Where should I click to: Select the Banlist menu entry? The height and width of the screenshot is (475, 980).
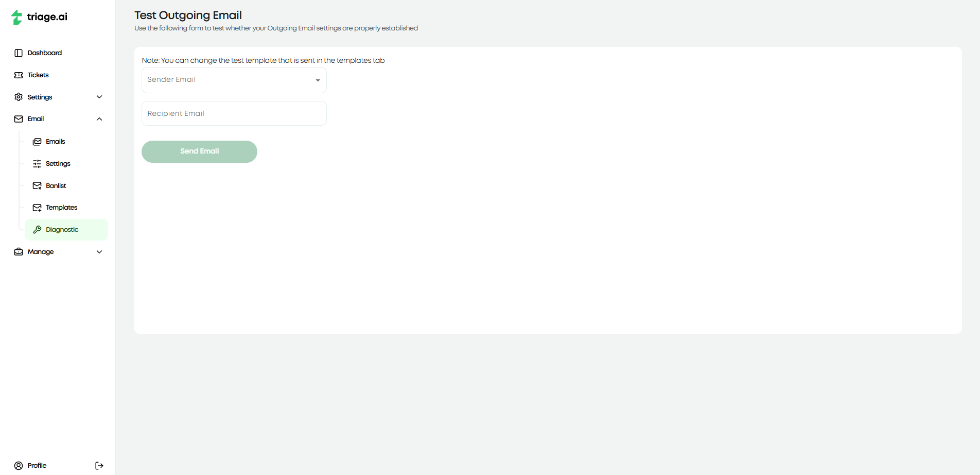click(56, 185)
